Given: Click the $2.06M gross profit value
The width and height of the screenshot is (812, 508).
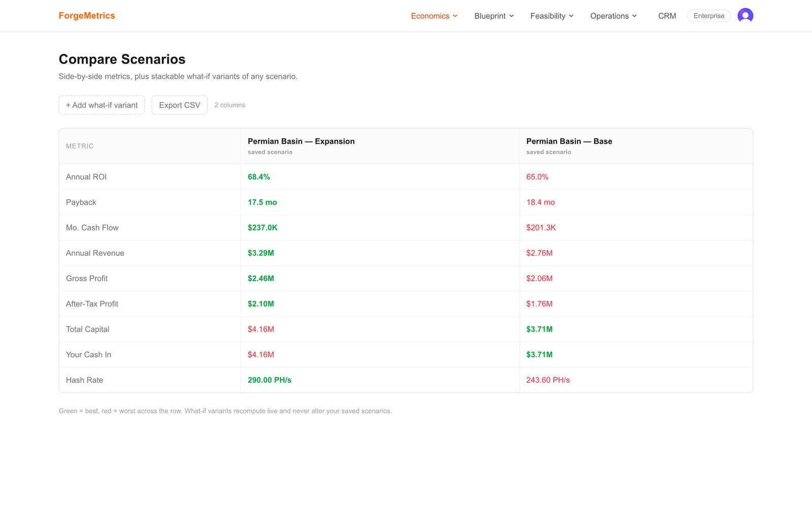Looking at the screenshot, I should click(x=539, y=278).
